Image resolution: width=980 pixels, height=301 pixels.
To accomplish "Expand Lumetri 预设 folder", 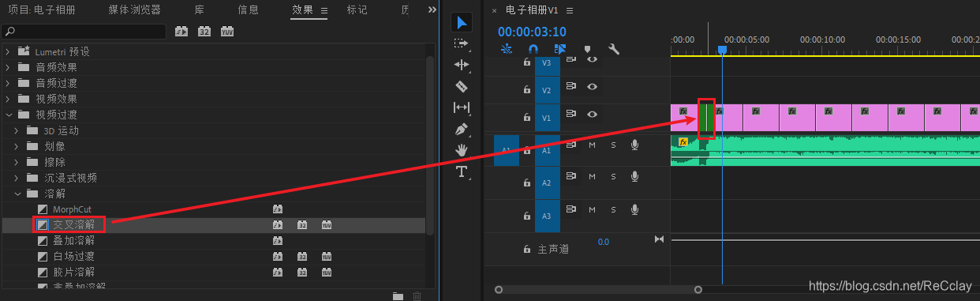I will (8, 51).
